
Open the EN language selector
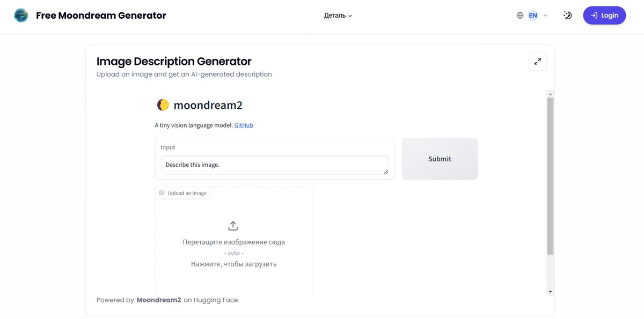point(533,16)
